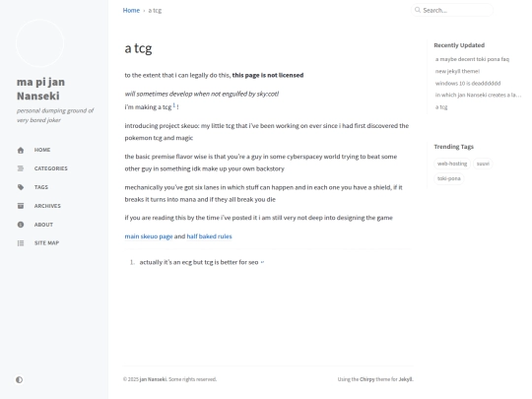Viewport: 532px width, 399px height.
Task: Open the main skeuo page link
Action: click(x=149, y=236)
